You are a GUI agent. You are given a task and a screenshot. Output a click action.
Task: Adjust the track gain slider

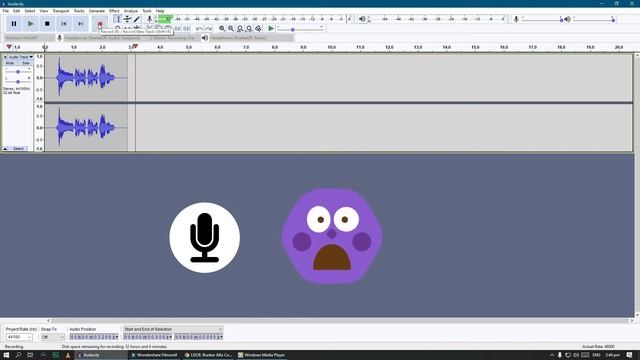coord(18,72)
